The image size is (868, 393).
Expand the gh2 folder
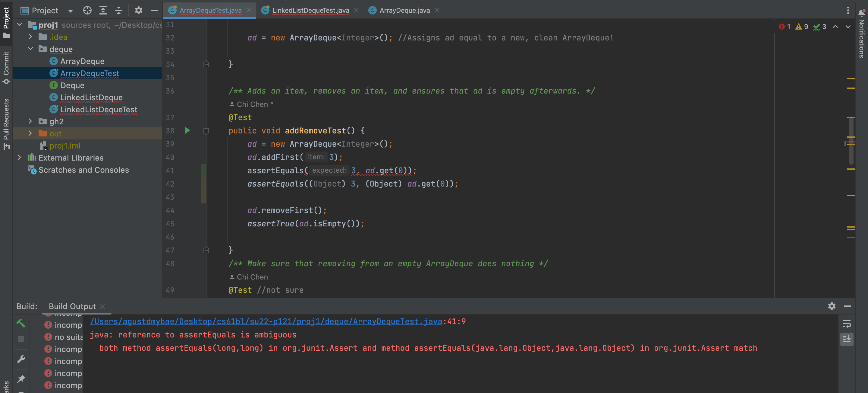[30, 121]
